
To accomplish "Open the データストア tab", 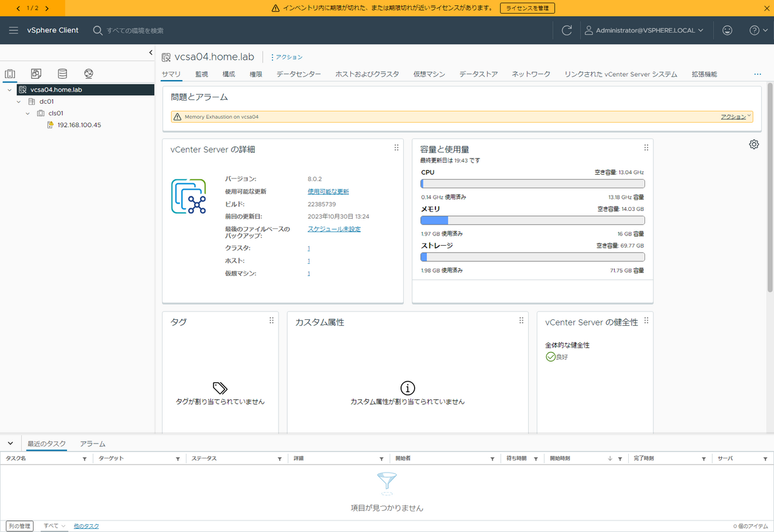I will (479, 74).
